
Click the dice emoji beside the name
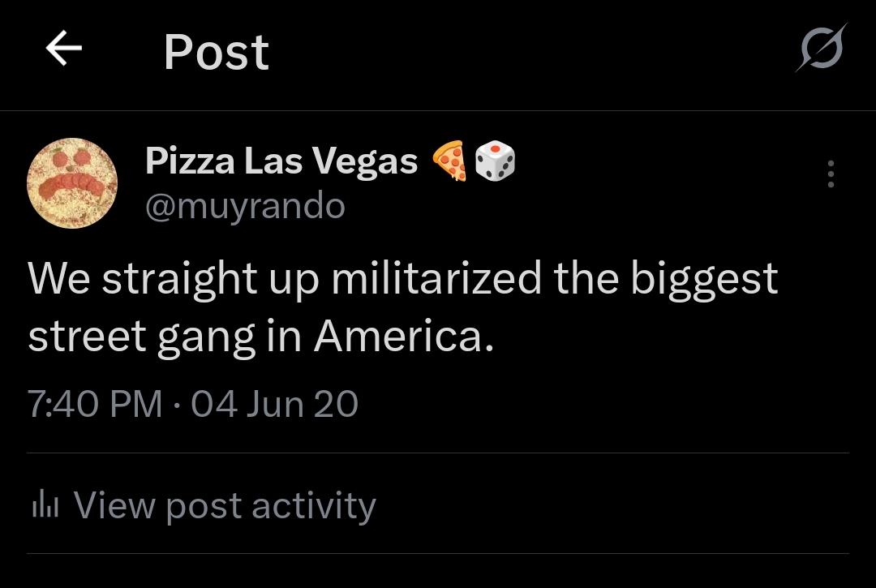495,161
